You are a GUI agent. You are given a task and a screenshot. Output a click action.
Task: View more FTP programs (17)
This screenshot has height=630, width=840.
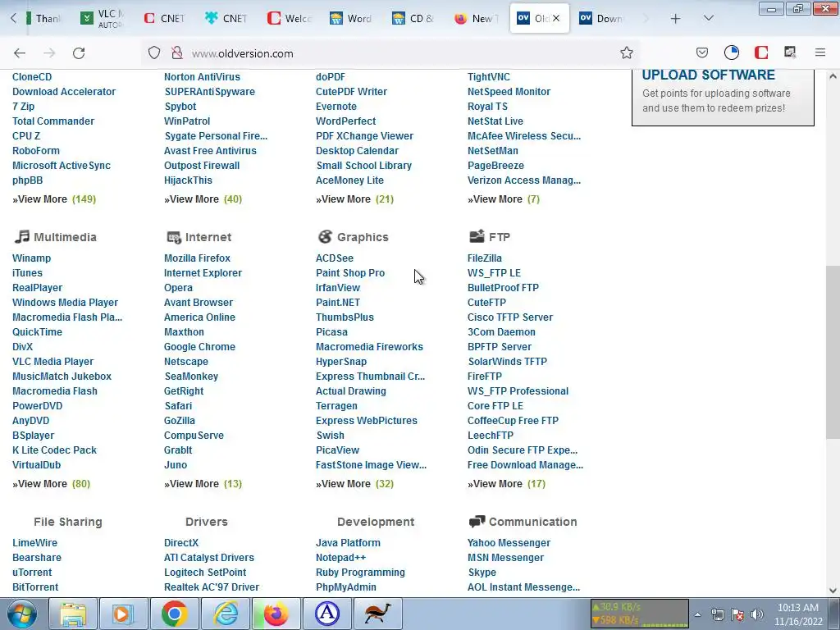506,484
